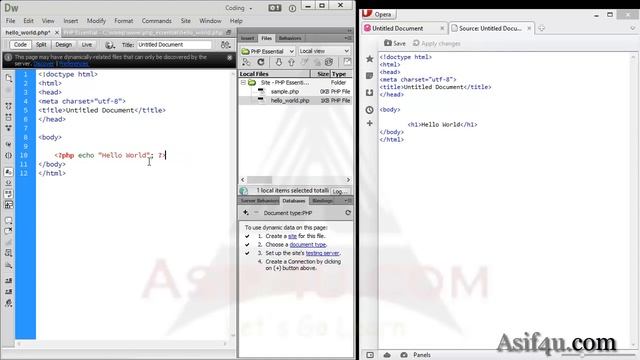Viewport: 640px width, 360px height.
Task: Switch to Code view
Action: [x=20, y=45]
